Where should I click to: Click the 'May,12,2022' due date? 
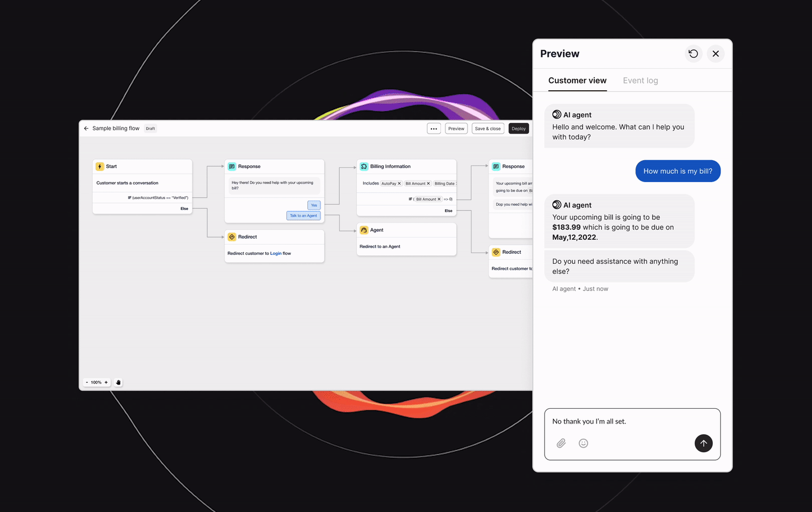click(574, 237)
